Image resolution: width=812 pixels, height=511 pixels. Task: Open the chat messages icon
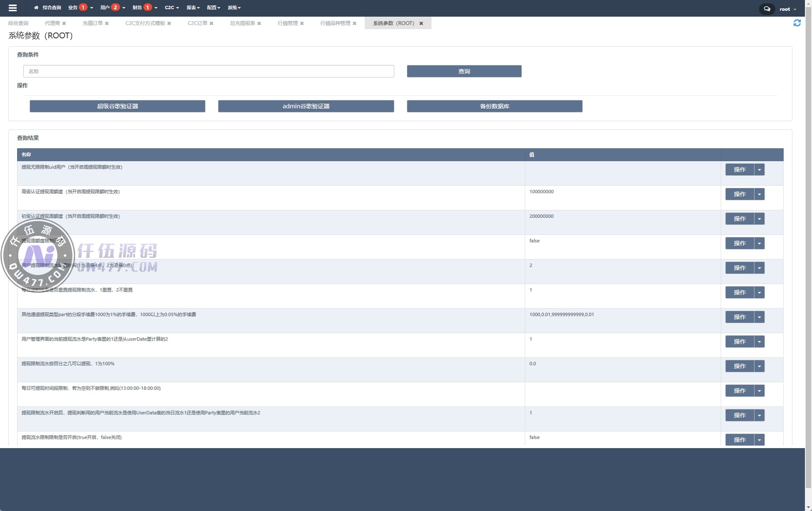coord(767,9)
